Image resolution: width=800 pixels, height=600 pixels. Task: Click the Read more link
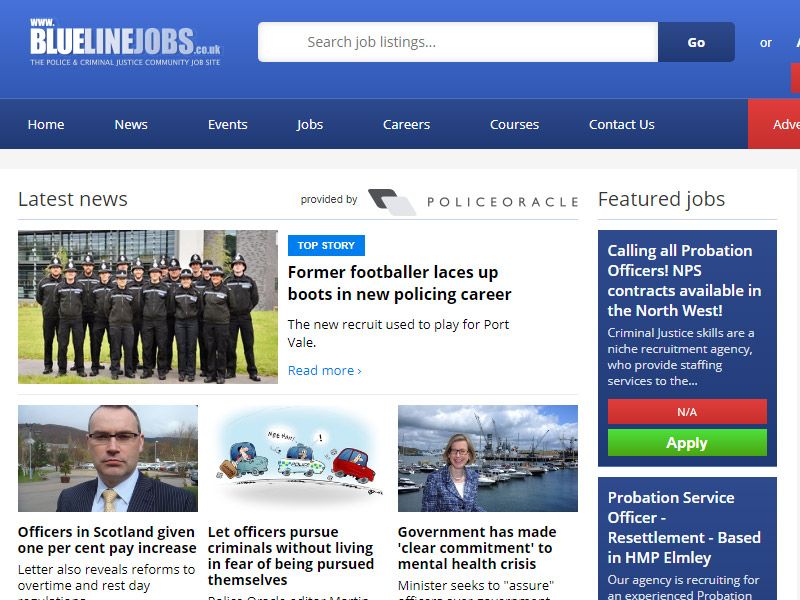[x=324, y=370]
